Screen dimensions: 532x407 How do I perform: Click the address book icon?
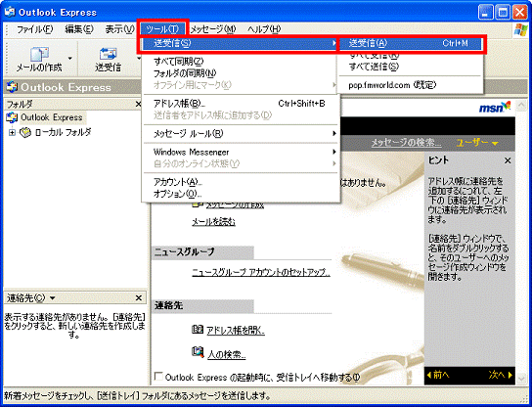[x=198, y=330]
